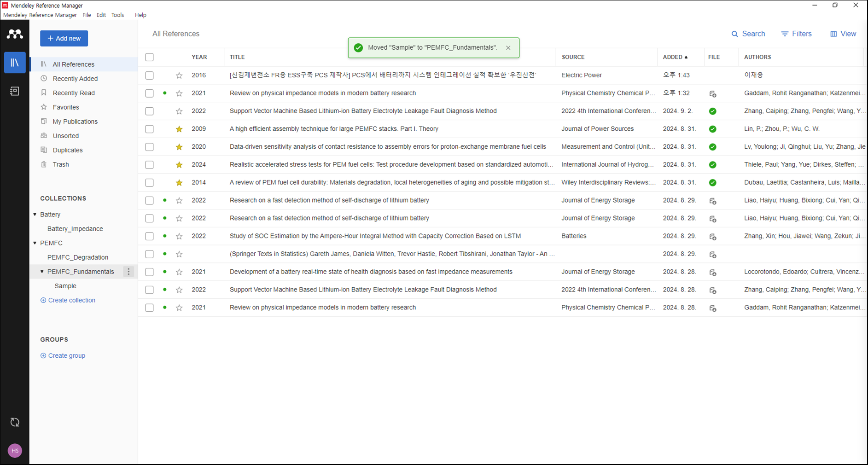The image size is (868, 465).
Task: Open file icon for Thiele, Paul row
Action: click(x=712, y=165)
